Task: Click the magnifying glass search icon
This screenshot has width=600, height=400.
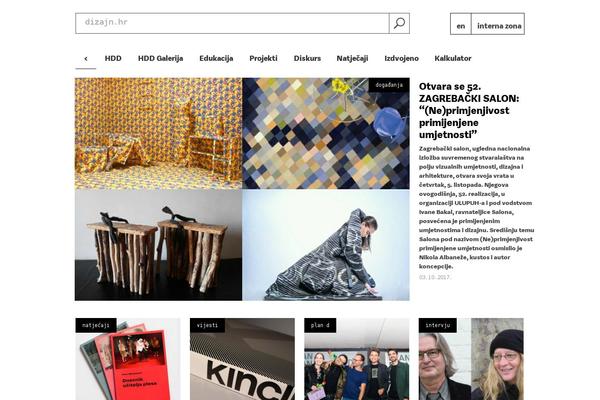Action: 399,23
